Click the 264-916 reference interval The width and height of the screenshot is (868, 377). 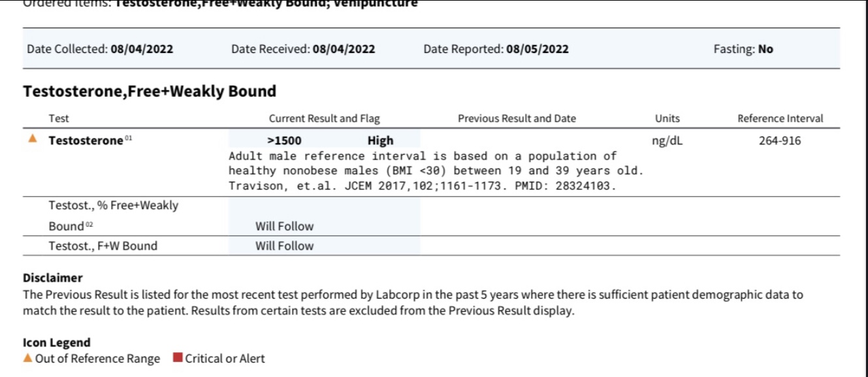[780, 140]
